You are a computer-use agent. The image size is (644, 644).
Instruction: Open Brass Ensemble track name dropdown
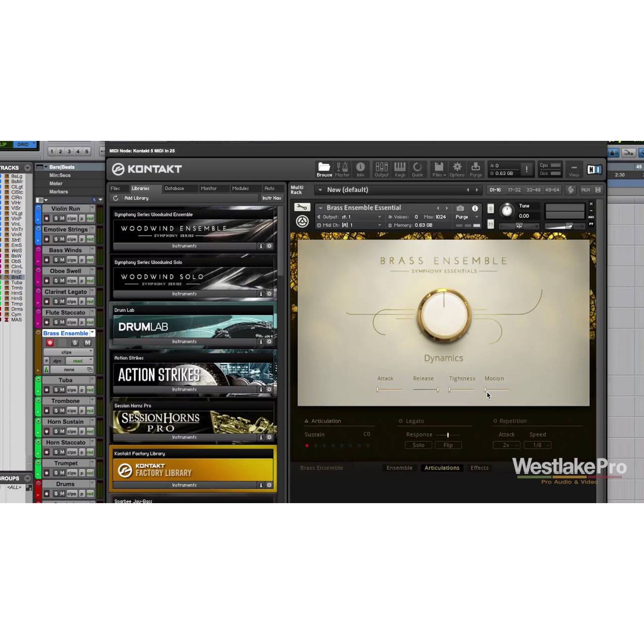[x=92, y=333]
